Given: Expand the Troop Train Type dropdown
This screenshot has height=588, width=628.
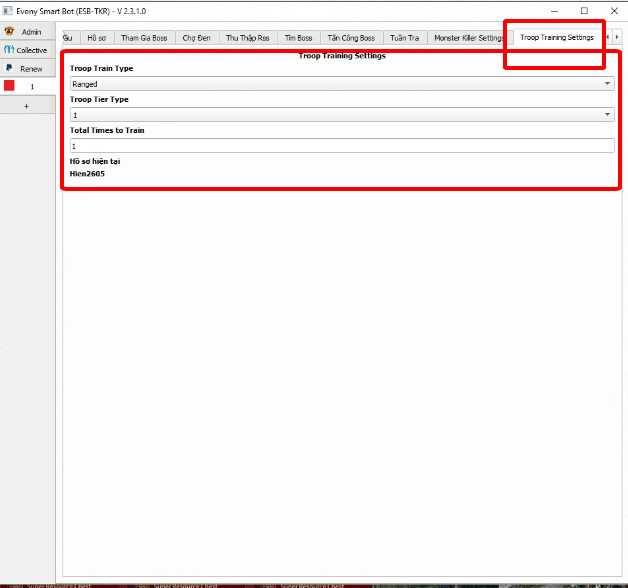Looking at the screenshot, I should pyautogui.click(x=341, y=84).
